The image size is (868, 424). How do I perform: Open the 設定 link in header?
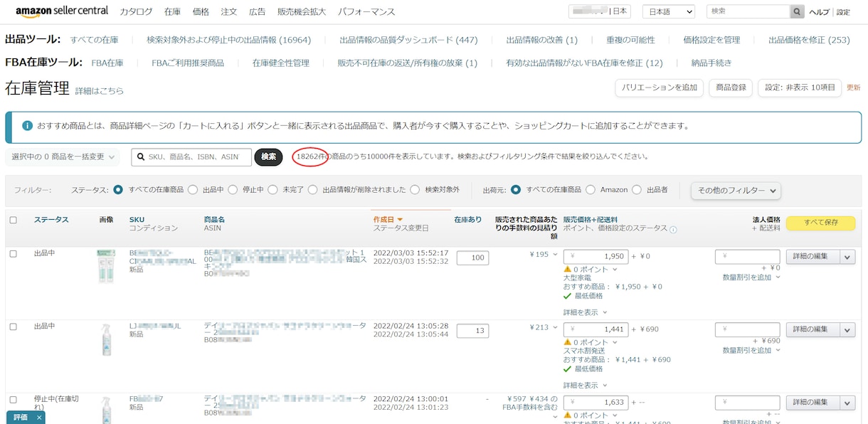click(x=843, y=12)
